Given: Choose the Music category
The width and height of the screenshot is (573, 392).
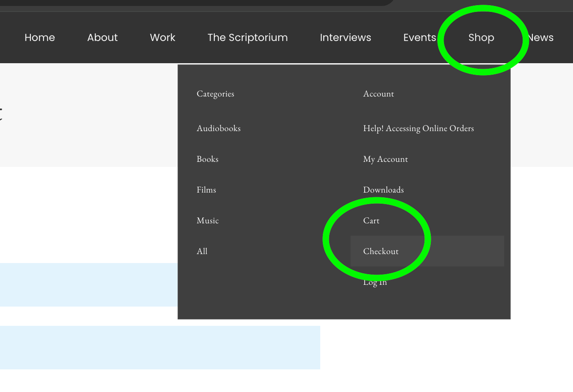Looking at the screenshot, I should 208,221.
